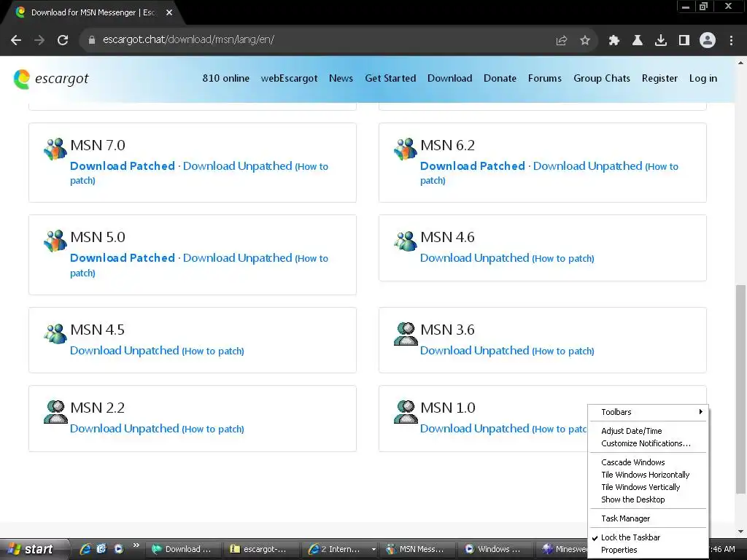Open the News page in navbar

pos(341,79)
